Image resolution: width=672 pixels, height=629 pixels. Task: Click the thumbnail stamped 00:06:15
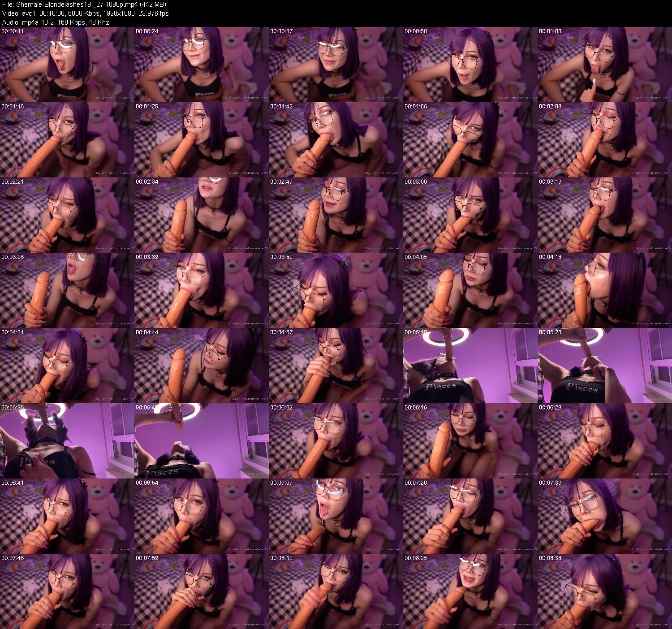tap(470, 441)
